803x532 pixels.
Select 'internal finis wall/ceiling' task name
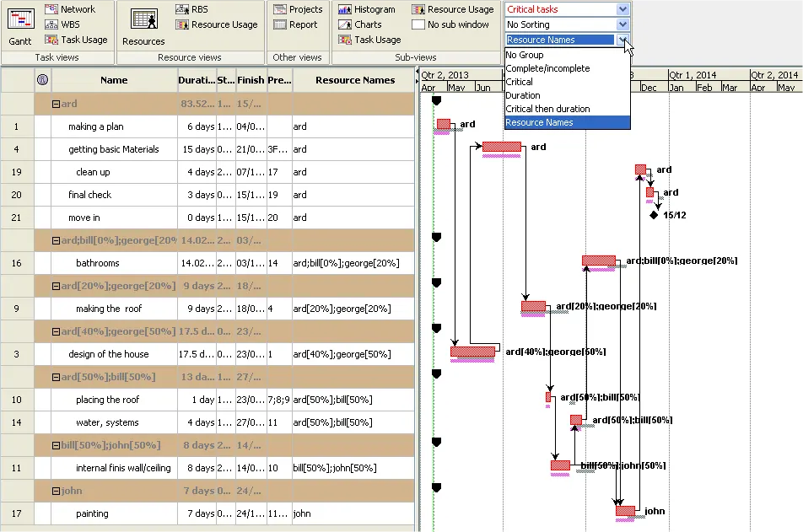coord(123,468)
